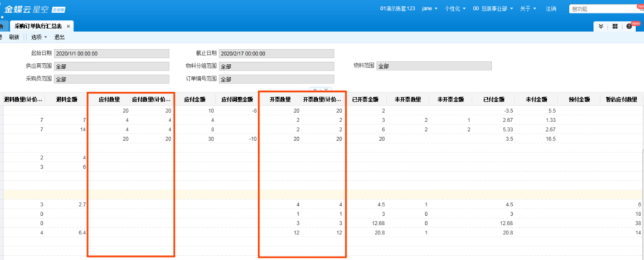Viewport: 644px width, 260px height.
Task: Click the 起始日期 date field
Action: [x=112, y=54]
